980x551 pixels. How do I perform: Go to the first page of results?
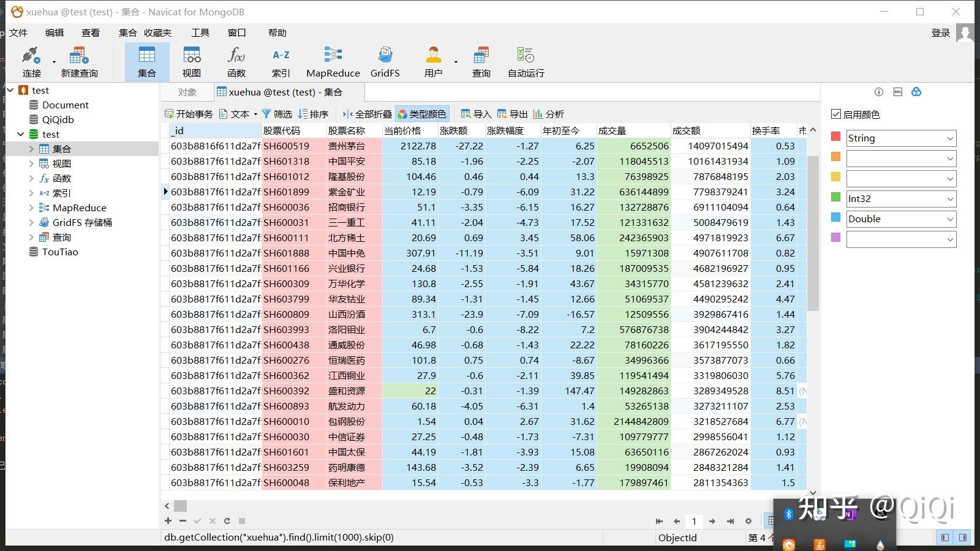pos(659,521)
